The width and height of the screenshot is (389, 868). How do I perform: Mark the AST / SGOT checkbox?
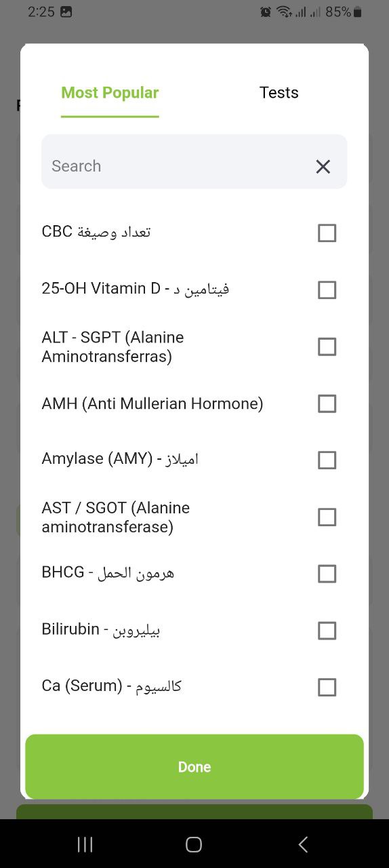point(327,517)
